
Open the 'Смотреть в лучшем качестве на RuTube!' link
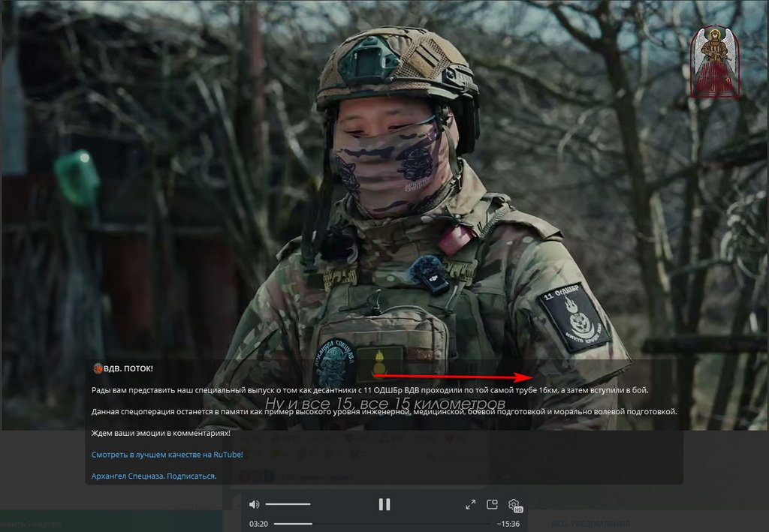(167, 455)
